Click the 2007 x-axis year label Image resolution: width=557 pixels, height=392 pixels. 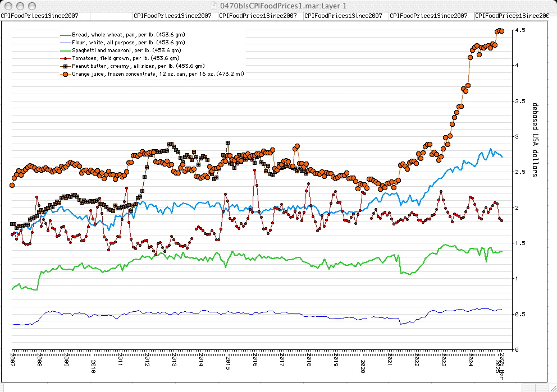(12, 359)
